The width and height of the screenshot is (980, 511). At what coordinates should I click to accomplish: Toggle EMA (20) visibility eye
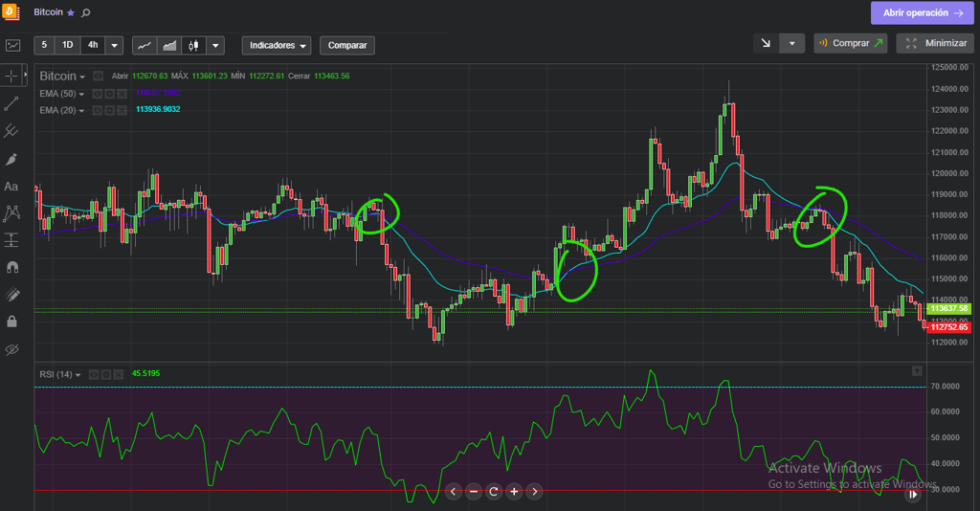[x=97, y=111]
